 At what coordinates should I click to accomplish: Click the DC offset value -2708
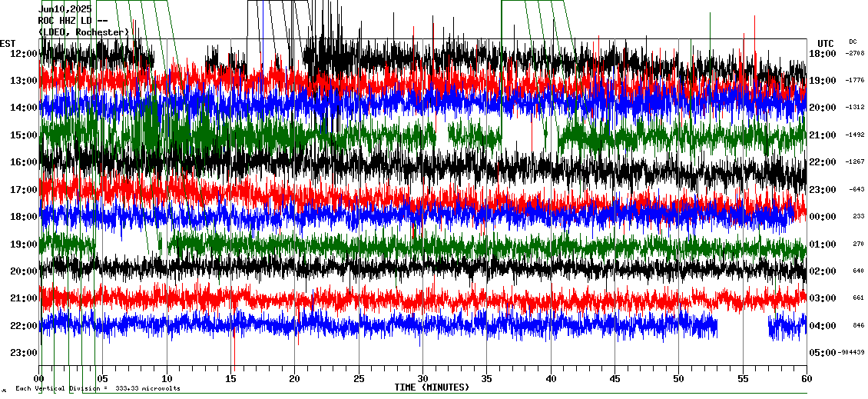click(x=855, y=53)
